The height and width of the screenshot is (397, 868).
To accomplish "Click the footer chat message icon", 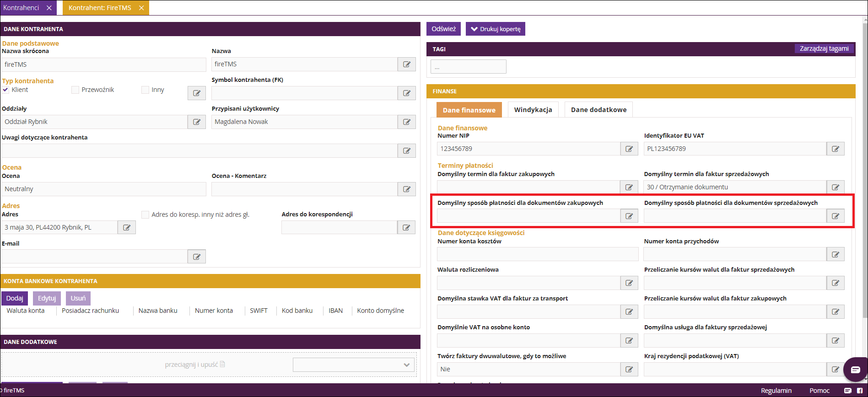I will [x=847, y=391].
